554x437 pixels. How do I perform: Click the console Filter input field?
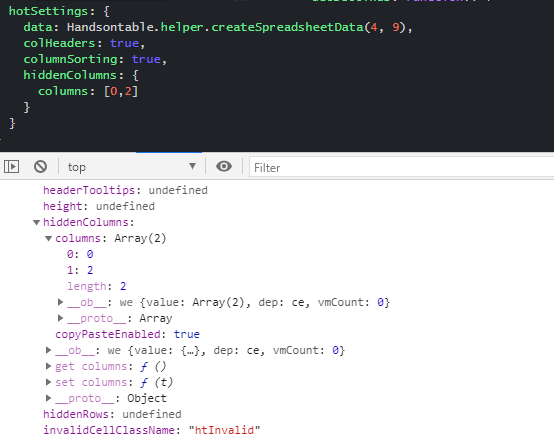pyautogui.click(x=401, y=167)
